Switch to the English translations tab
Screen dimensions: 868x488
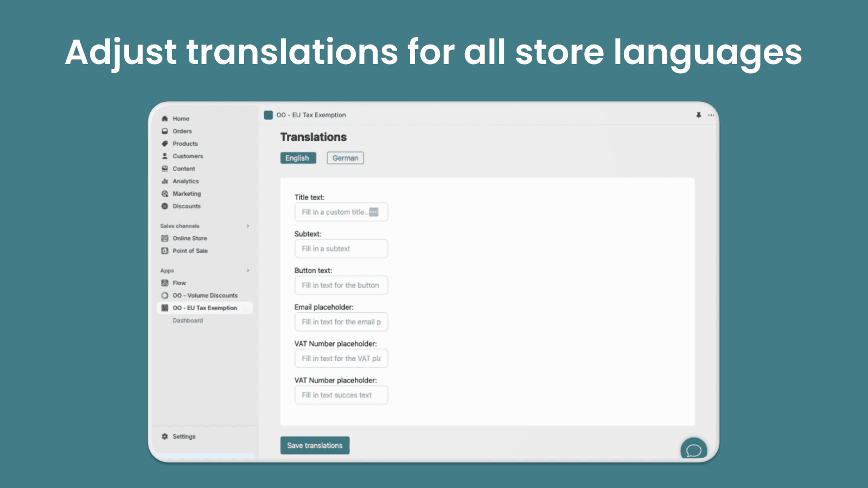(298, 158)
